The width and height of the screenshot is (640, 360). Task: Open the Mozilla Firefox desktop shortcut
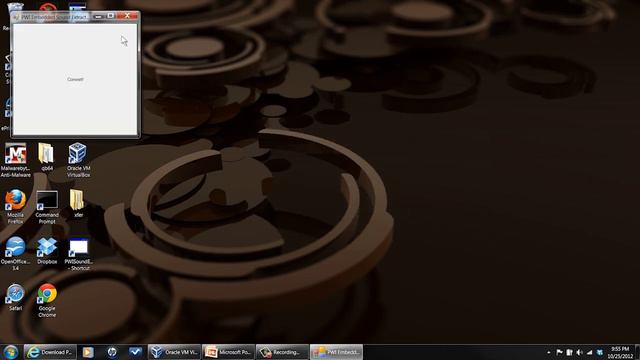point(16,207)
